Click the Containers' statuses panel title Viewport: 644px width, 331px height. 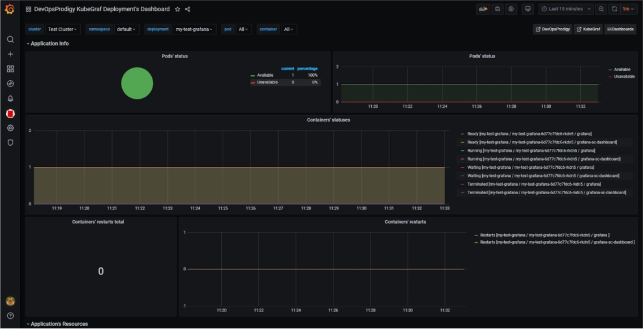(328, 120)
